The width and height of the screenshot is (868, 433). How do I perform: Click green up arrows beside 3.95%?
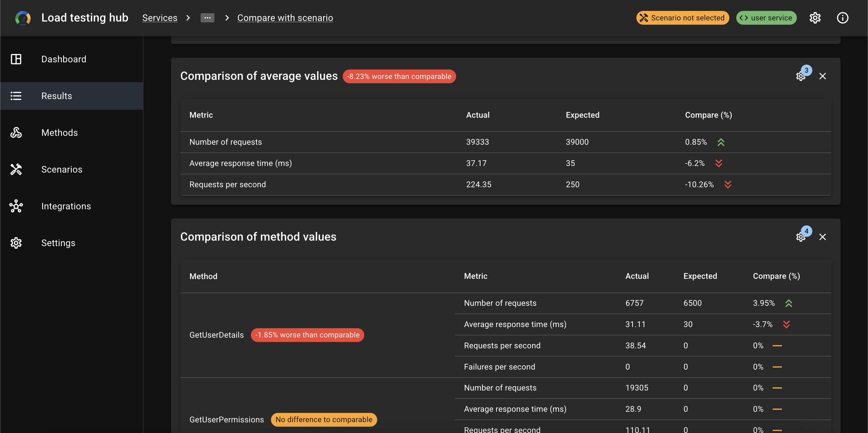[x=789, y=303]
